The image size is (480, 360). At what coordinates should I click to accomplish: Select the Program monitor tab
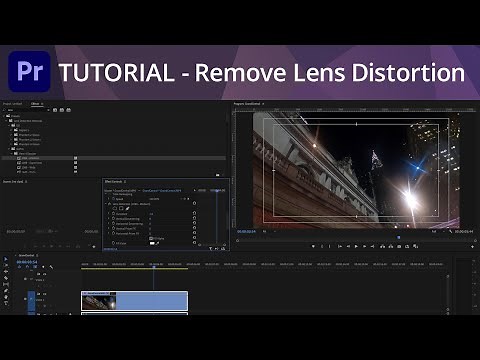[246, 104]
